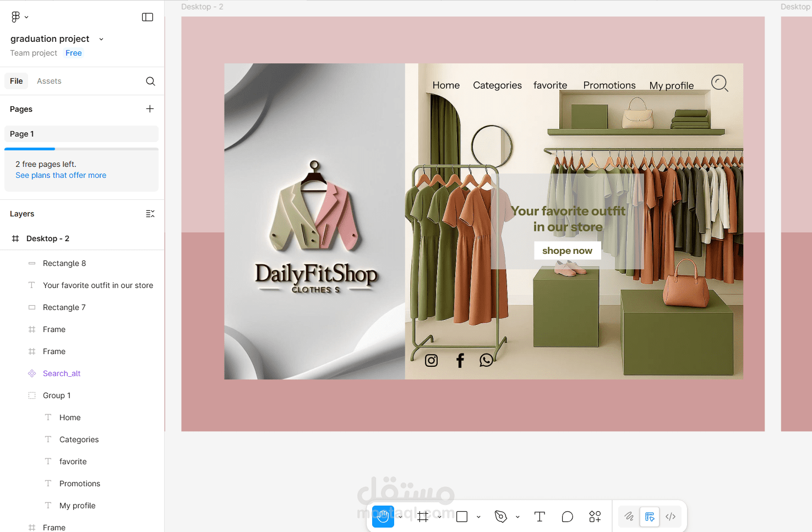Click the 'shope now' button on canvas
The height and width of the screenshot is (532, 812).
pos(567,251)
